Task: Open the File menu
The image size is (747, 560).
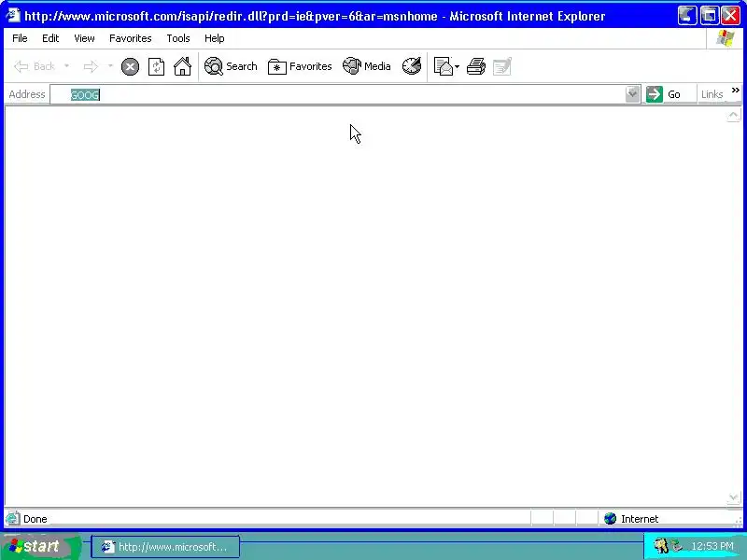Action: coord(20,38)
